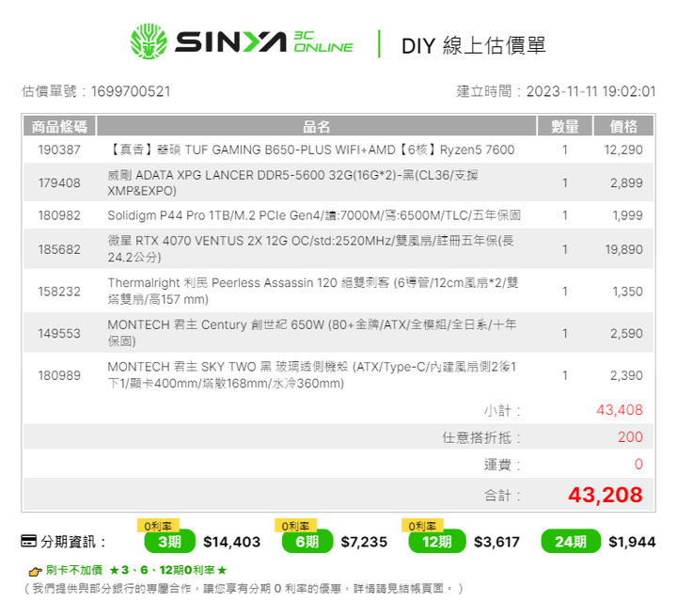Click the 品名 column header
This screenshot has height=616, width=677.
click(x=317, y=127)
